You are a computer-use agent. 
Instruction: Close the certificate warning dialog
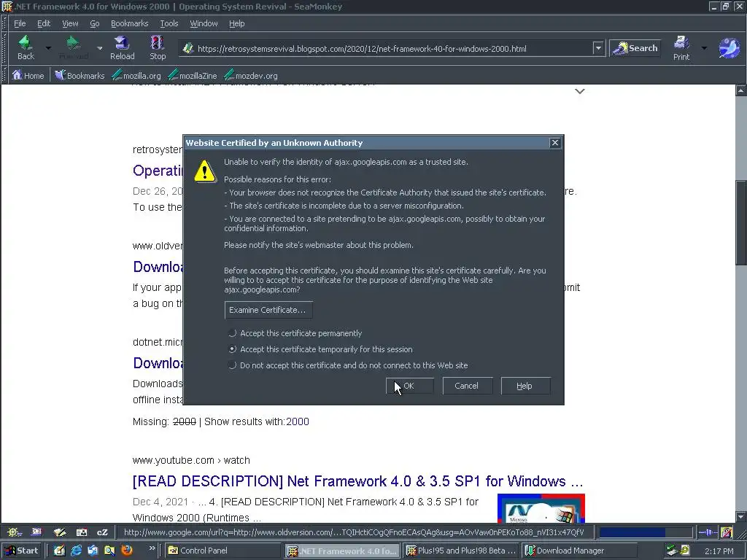click(x=555, y=143)
